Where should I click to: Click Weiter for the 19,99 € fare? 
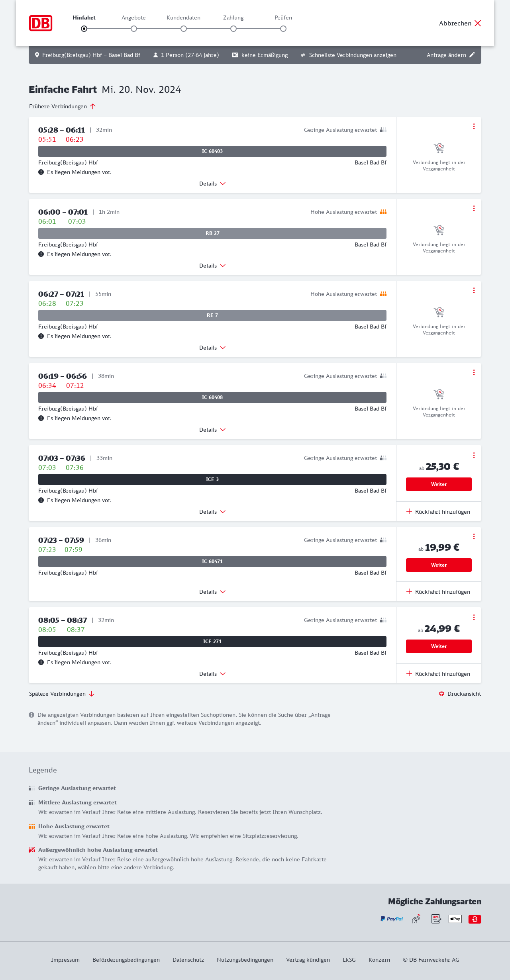click(x=439, y=565)
